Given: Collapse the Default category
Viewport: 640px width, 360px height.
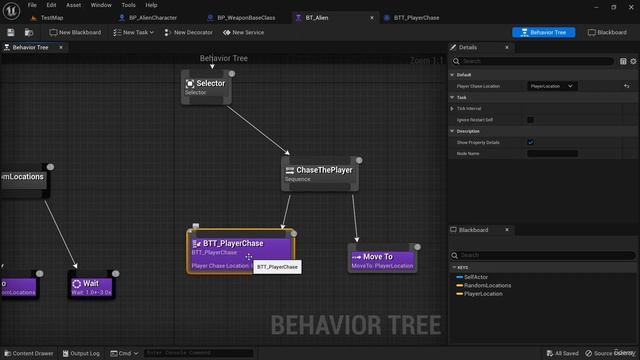Looking at the screenshot, I should [x=452, y=75].
